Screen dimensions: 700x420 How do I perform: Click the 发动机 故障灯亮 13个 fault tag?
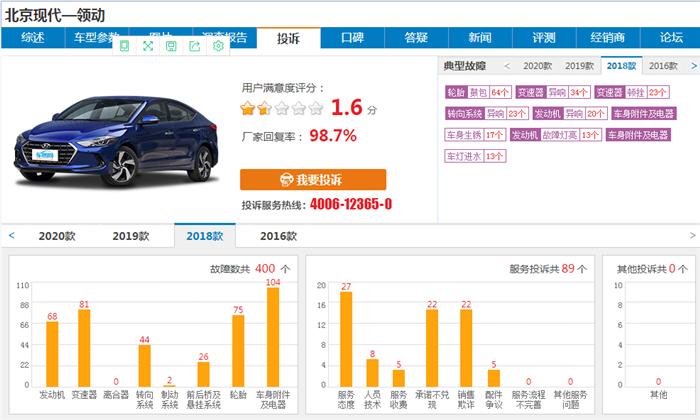click(x=556, y=135)
